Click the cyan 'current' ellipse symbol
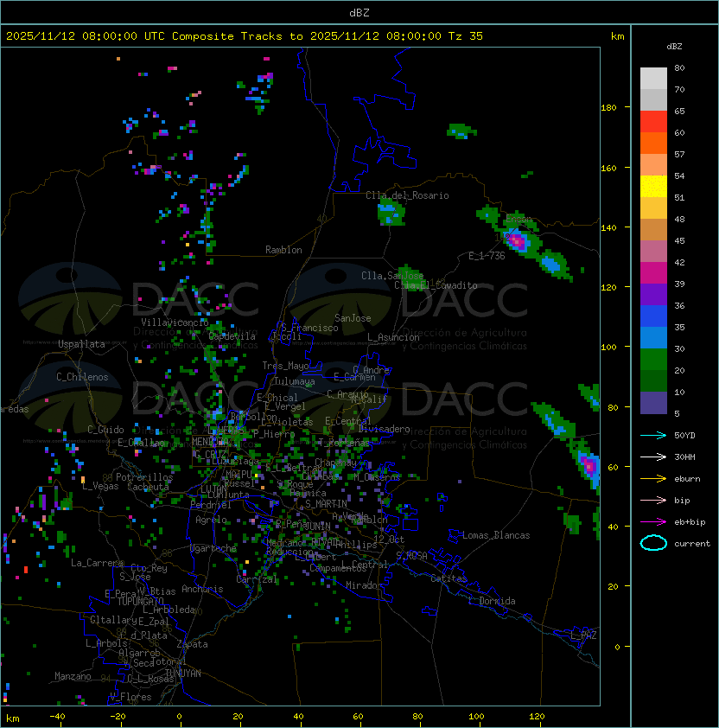The image size is (719, 728). point(653,543)
